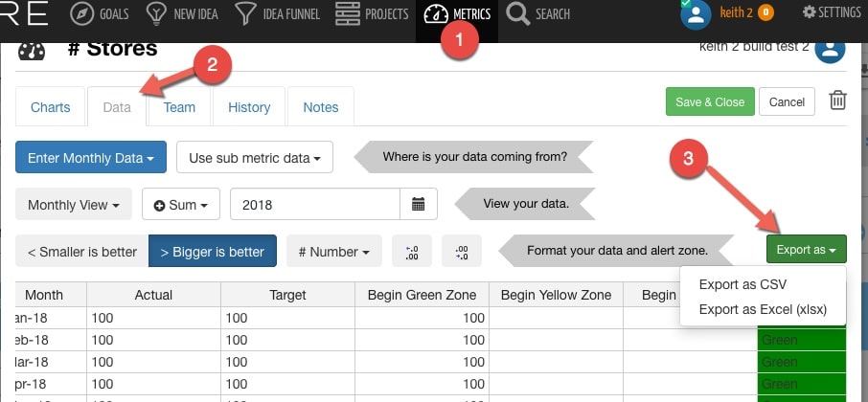This screenshot has height=402, width=868.
Task: Click the NEW IDEA nav label
Action: [196, 13]
